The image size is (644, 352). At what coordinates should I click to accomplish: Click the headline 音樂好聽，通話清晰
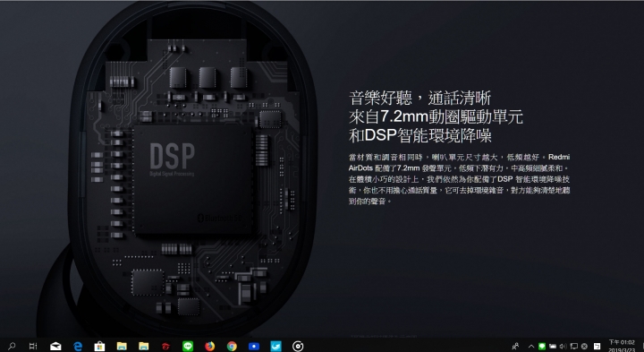tap(419, 99)
